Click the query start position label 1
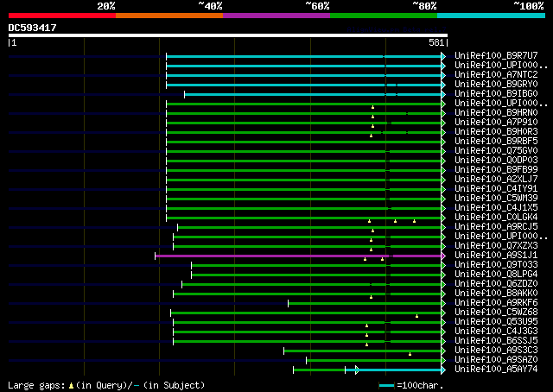 [x=14, y=42]
